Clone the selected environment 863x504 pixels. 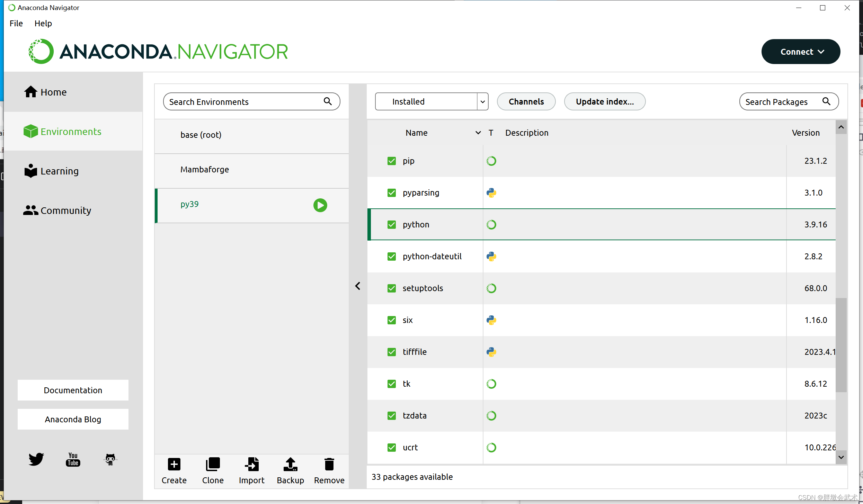coord(213,471)
